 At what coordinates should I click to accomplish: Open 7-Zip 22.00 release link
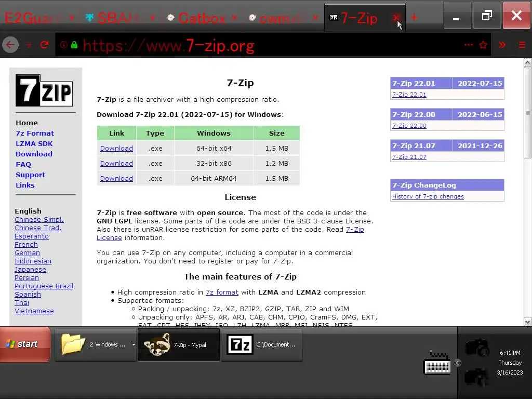409,126
